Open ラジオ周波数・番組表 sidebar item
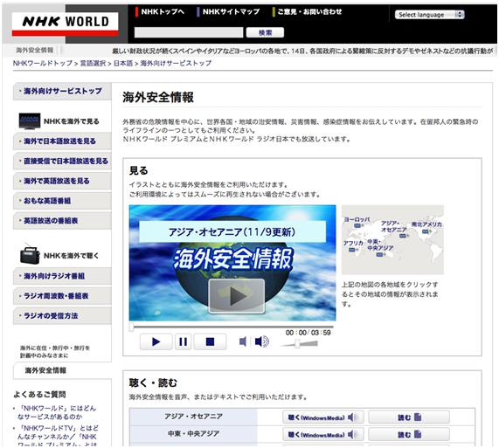This screenshot has height=448, width=499. click(62, 296)
